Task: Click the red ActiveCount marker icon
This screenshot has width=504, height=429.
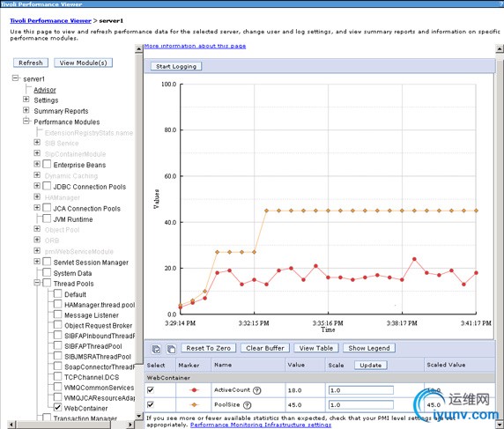Action: click(x=194, y=390)
